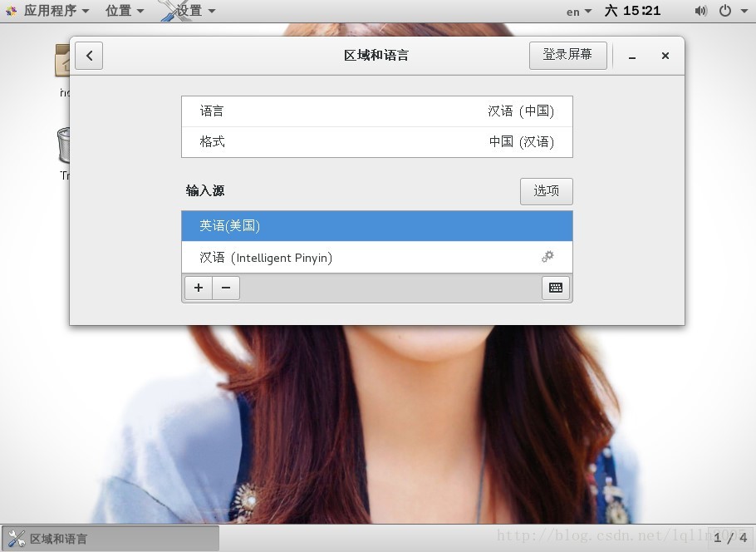756x552 pixels.
Task: Open the 登录屏幕 login screen settings
Action: click(x=567, y=55)
